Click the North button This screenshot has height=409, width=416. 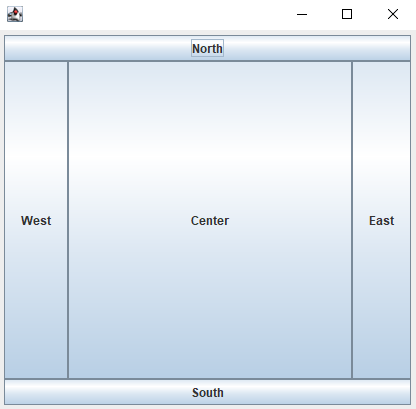[207, 48]
